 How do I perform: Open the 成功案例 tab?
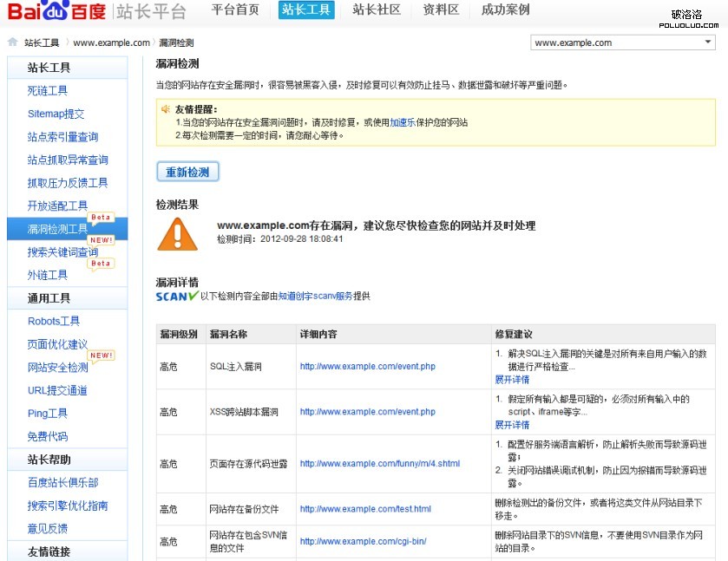click(505, 10)
